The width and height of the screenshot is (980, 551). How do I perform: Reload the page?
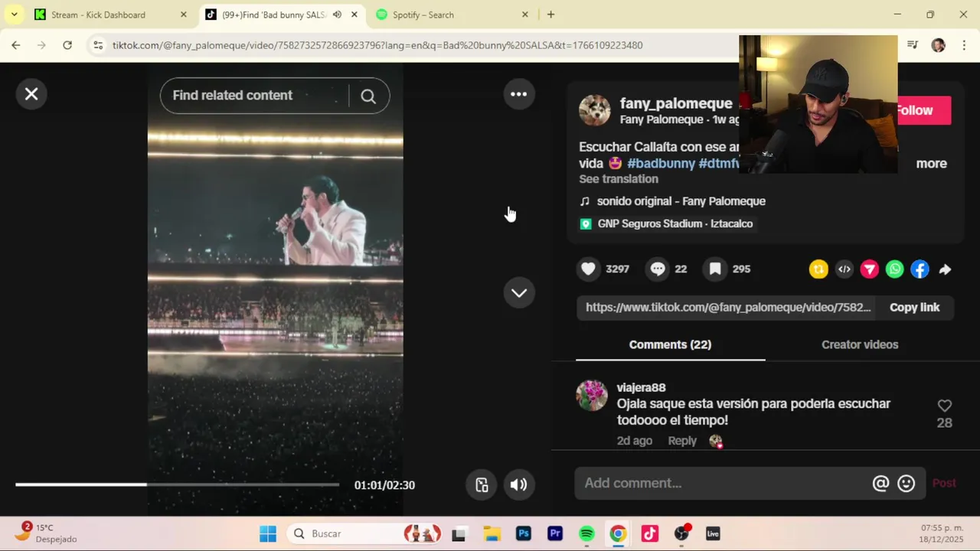click(67, 45)
